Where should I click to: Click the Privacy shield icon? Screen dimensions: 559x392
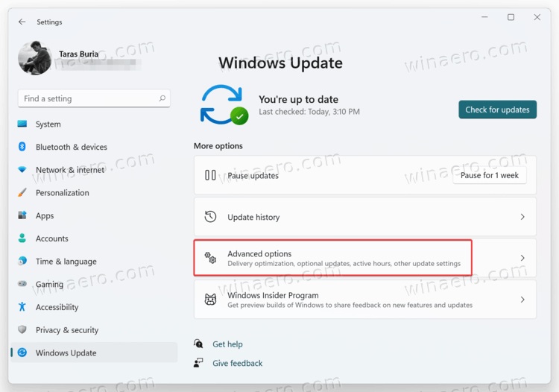(22, 329)
